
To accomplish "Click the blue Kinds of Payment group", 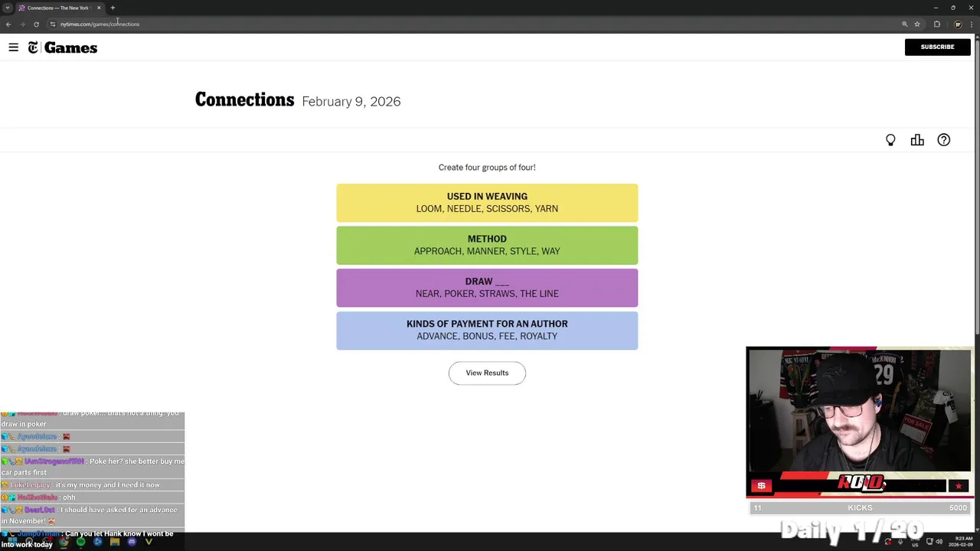I will click(487, 330).
